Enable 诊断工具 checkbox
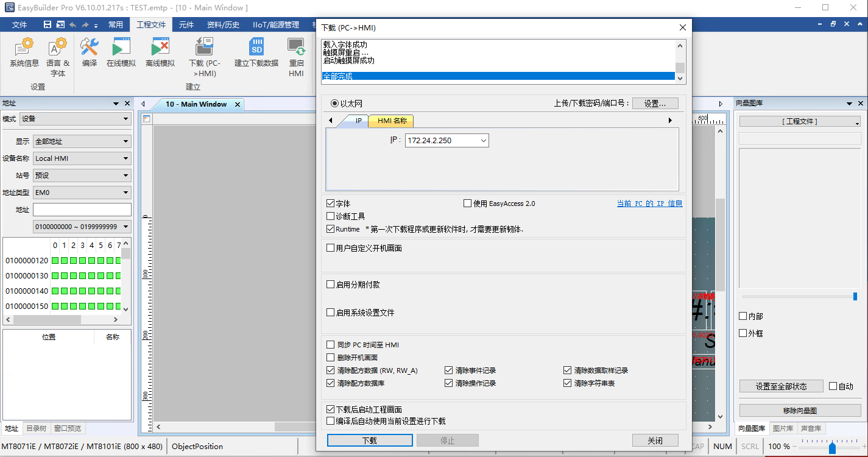Image resolution: width=868 pixels, height=457 pixels. [331, 216]
